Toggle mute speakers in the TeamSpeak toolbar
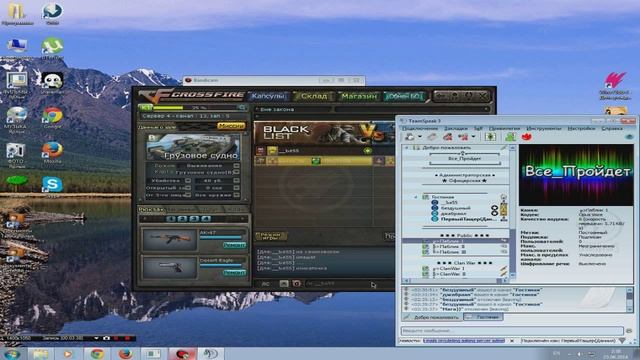This screenshot has width=640, height=360. [490, 137]
